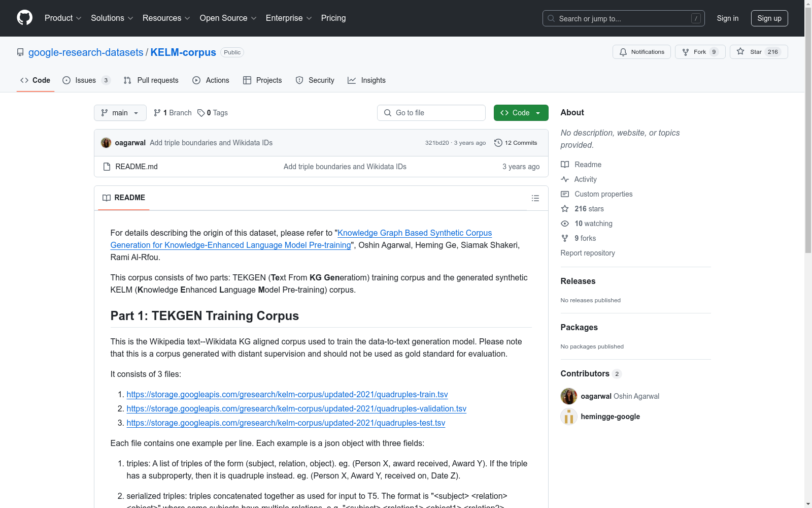
Task: Expand the Product menu
Action: [63, 18]
